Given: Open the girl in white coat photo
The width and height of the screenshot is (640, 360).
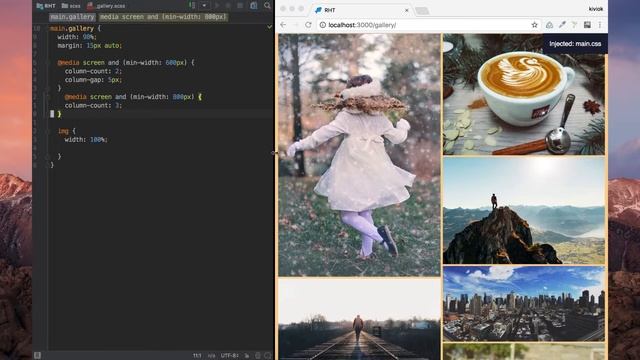Looking at the screenshot, I should click(359, 155).
